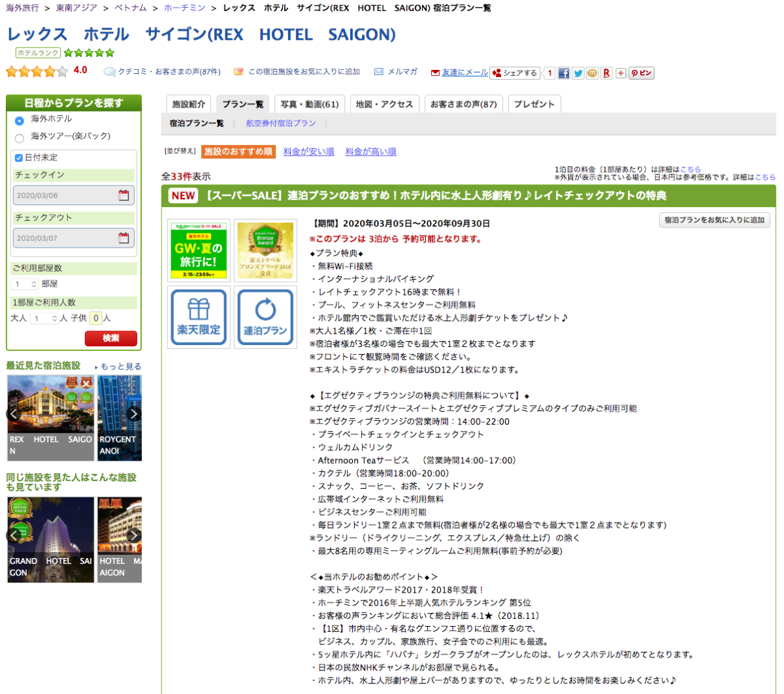784x694 pixels.
Task: Open the プレゼント tab
Action: click(x=534, y=105)
